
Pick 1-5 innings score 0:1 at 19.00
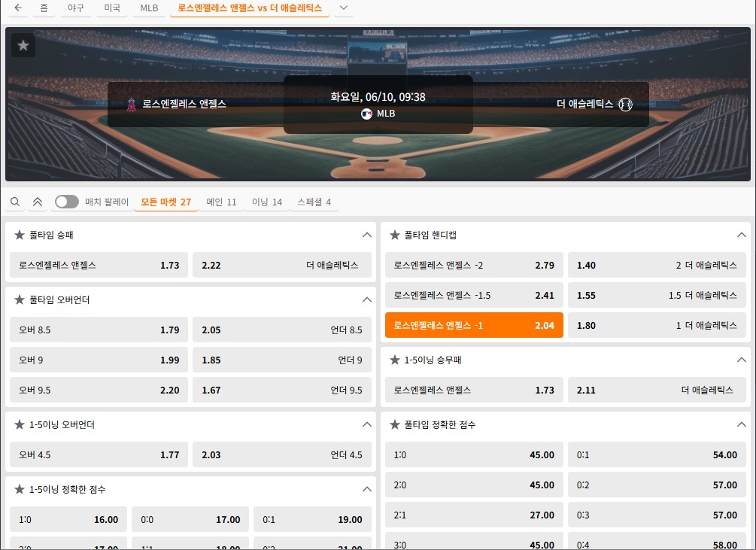(x=312, y=519)
